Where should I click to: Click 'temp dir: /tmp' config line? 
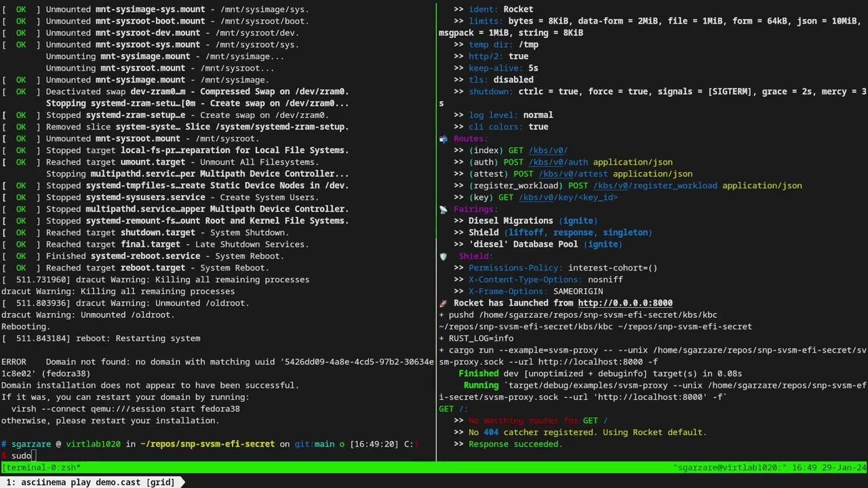pyautogui.click(x=496, y=45)
